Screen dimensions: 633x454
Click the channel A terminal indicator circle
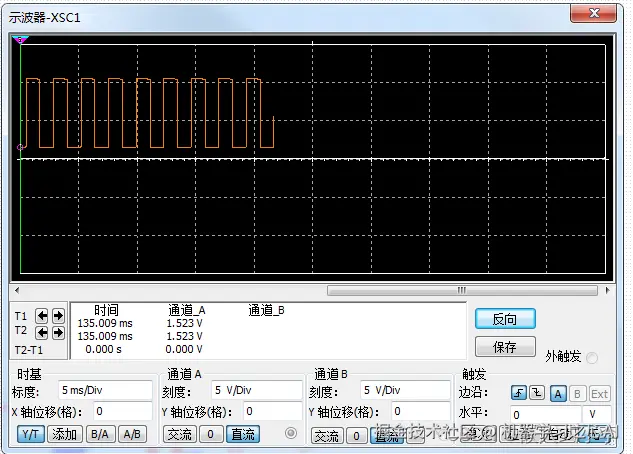[x=291, y=433]
